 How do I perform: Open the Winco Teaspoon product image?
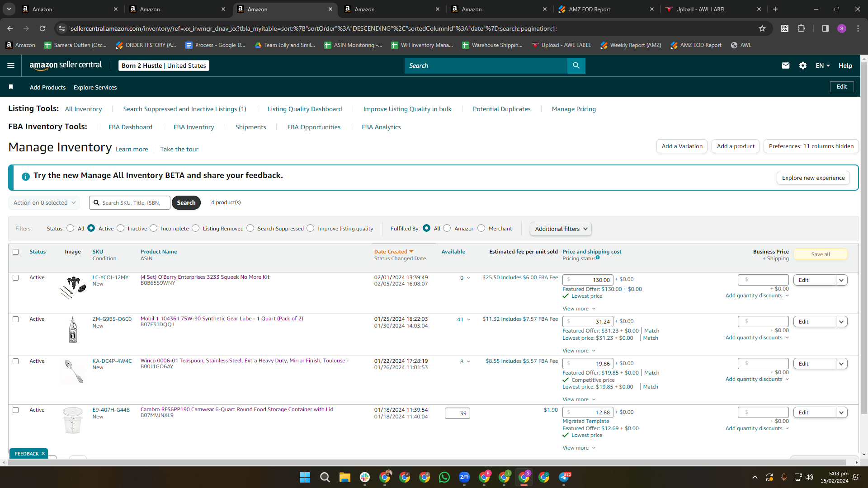(73, 371)
